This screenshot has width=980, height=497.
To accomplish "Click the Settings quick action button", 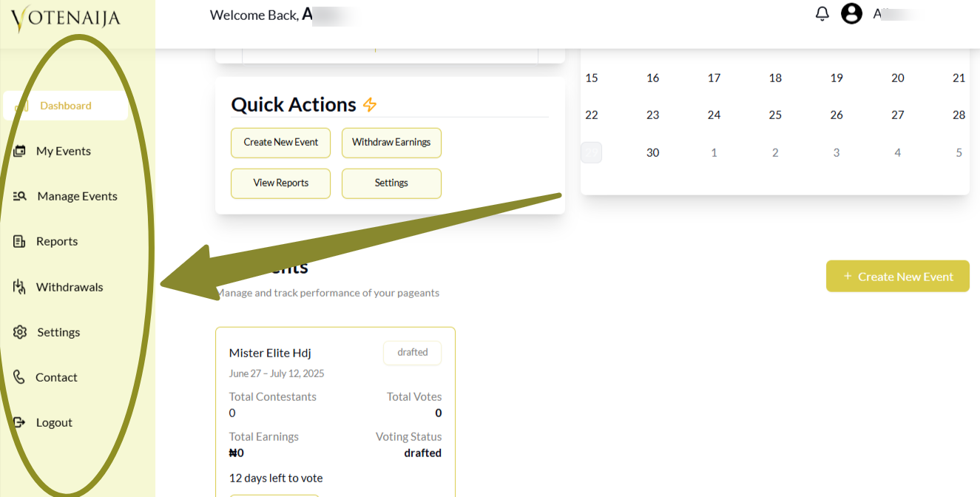I will (391, 183).
